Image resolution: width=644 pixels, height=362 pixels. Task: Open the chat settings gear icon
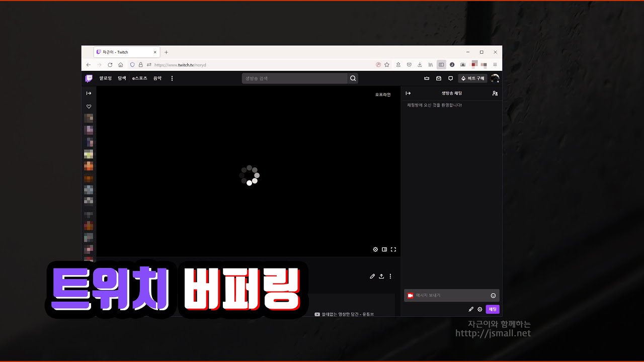tap(480, 309)
